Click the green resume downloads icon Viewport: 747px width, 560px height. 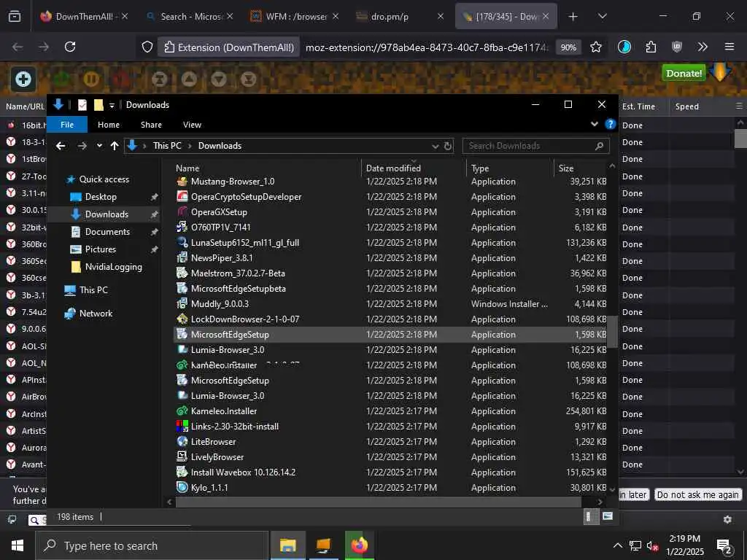coord(61,79)
